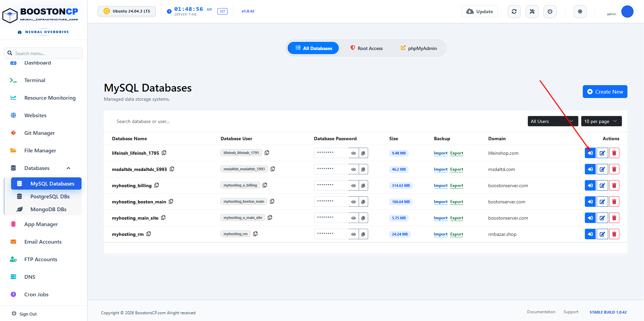This screenshot has height=321, width=644.
Task: Copy database user myhosting_u_main_site
Action: [x=270, y=218]
